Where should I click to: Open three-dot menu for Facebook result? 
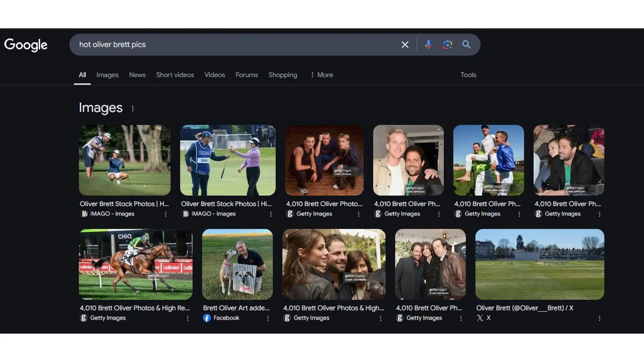click(268, 318)
